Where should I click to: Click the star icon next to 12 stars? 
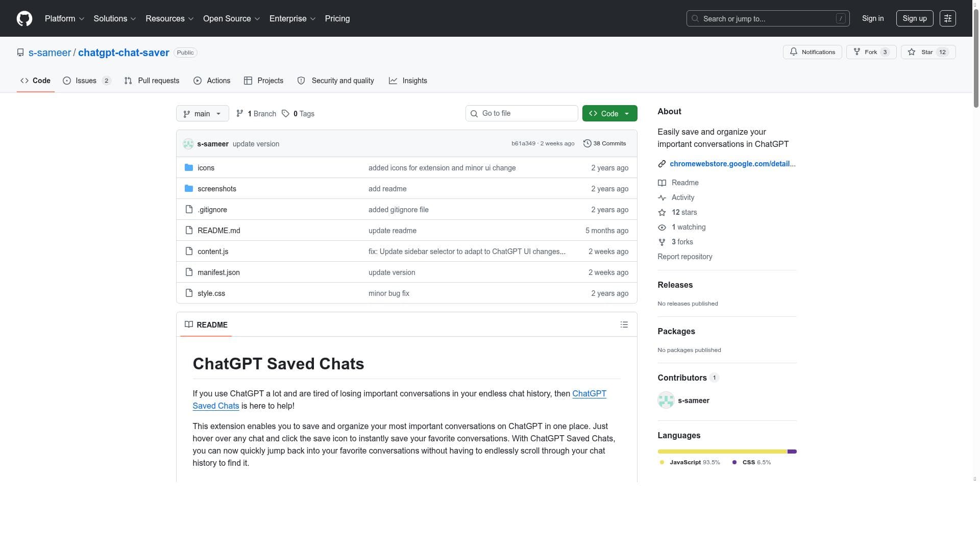pos(662,212)
